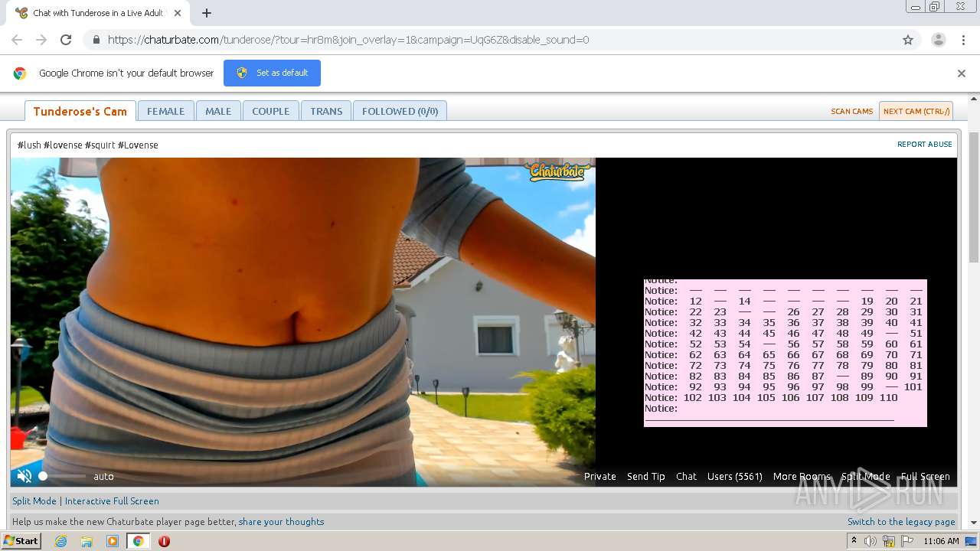
Task: Open More Rooms in player
Action: tap(802, 476)
